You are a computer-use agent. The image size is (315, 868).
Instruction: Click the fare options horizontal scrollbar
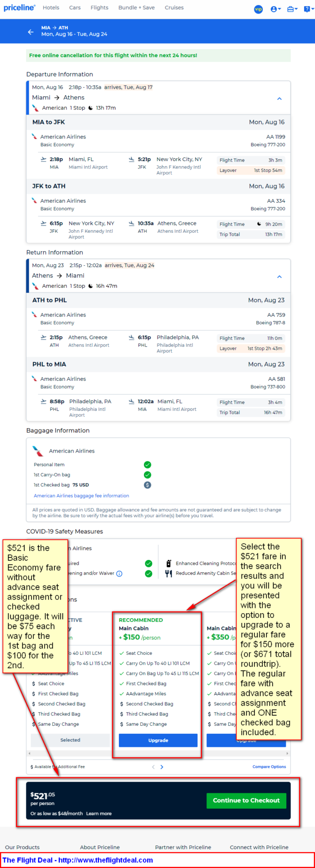(158, 753)
